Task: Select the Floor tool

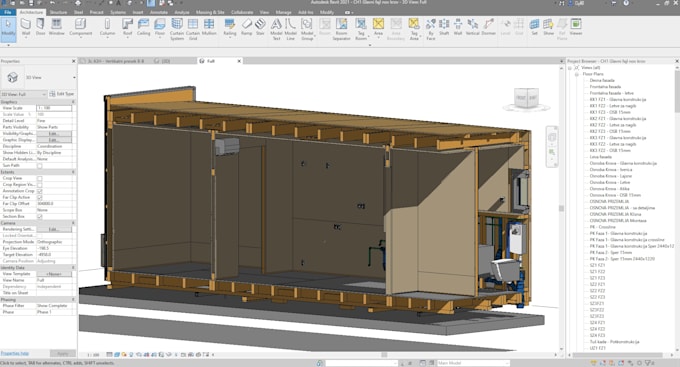Action: coord(160,27)
